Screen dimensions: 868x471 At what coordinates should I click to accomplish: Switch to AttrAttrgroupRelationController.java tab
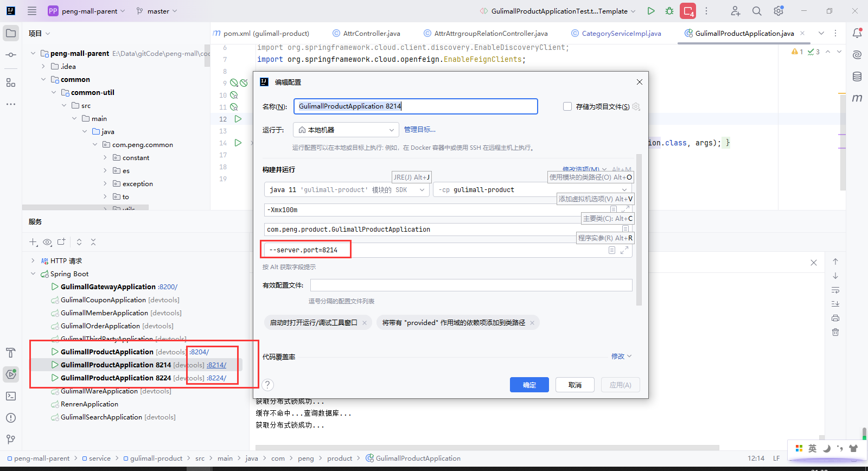[486, 33]
